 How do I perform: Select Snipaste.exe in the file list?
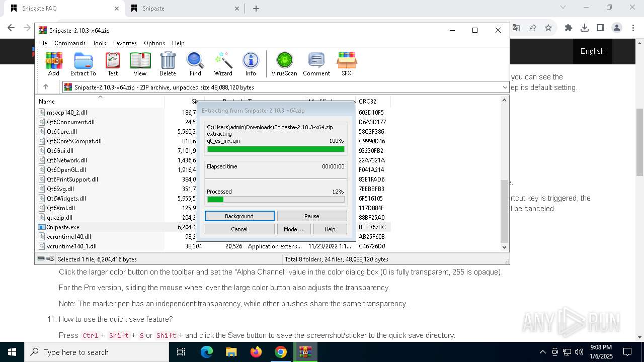tap(63, 227)
